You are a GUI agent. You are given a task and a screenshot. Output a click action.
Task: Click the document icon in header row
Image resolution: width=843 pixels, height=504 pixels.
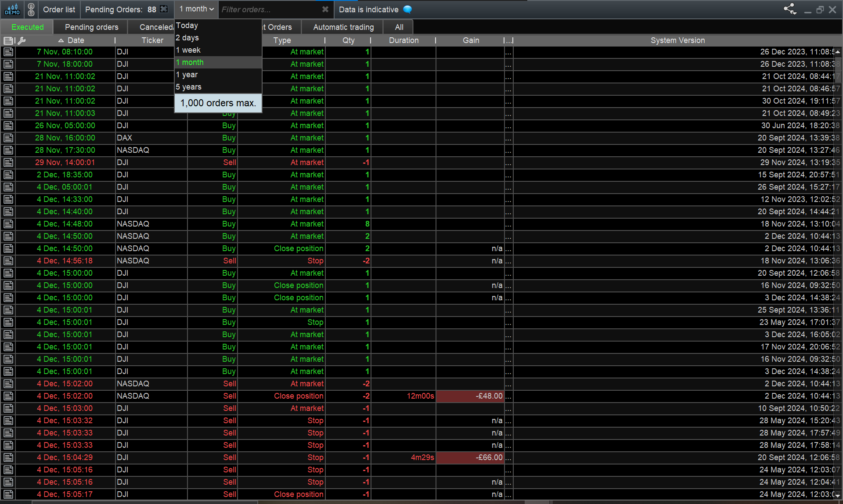[8, 40]
